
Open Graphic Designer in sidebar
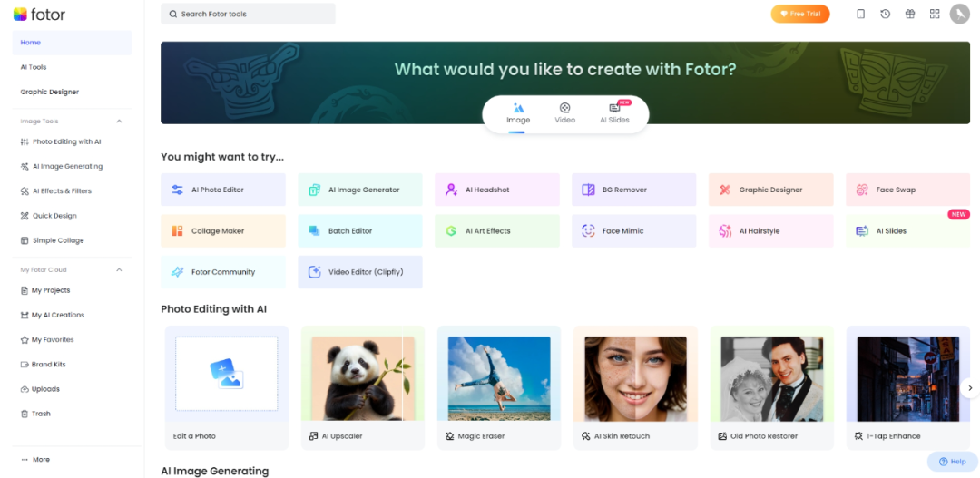pyautogui.click(x=72, y=92)
